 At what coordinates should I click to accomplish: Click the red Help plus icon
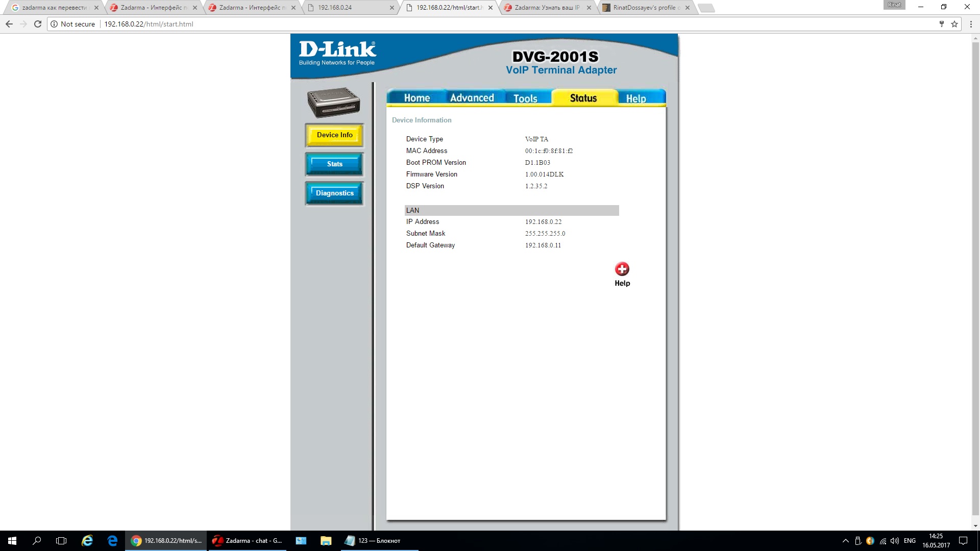tap(622, 269)
